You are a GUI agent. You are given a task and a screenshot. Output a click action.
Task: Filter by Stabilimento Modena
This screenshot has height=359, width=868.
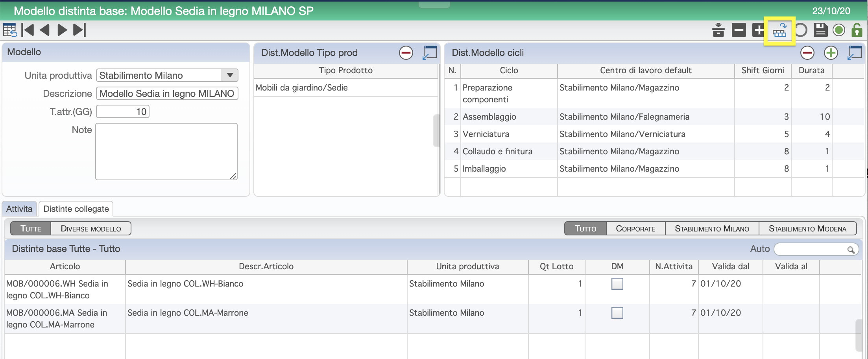tap(807, 229)
